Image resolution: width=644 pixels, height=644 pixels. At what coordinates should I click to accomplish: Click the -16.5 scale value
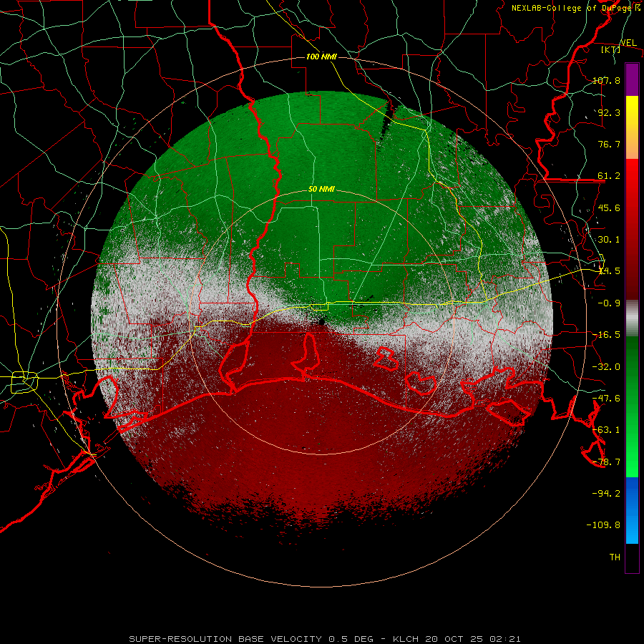pyautogui.click(x=606, y=335)
